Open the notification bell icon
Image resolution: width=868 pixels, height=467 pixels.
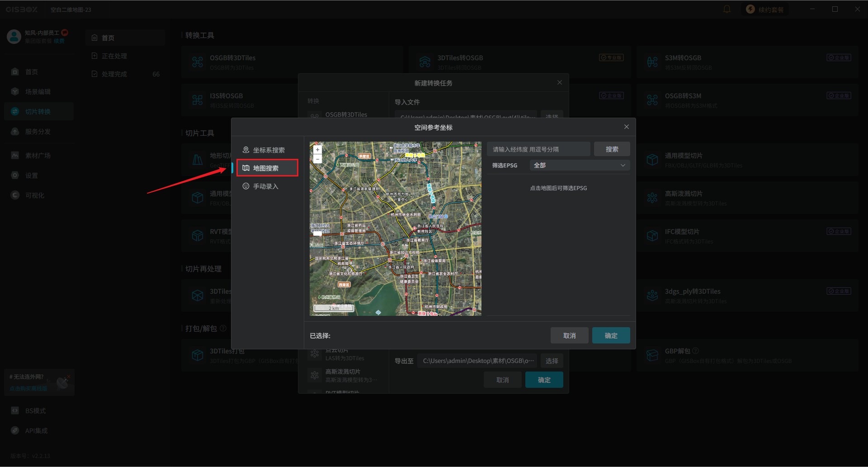coord(727,9)
